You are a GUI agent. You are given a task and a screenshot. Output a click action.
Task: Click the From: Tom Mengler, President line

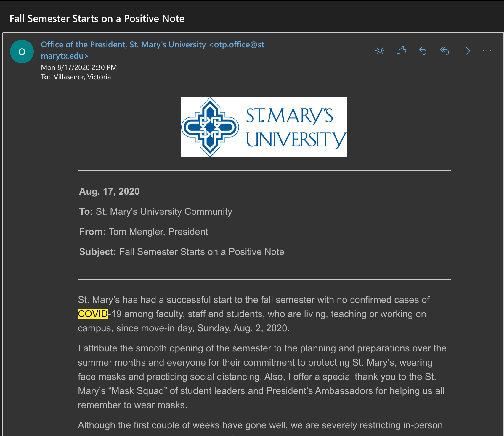143,232
